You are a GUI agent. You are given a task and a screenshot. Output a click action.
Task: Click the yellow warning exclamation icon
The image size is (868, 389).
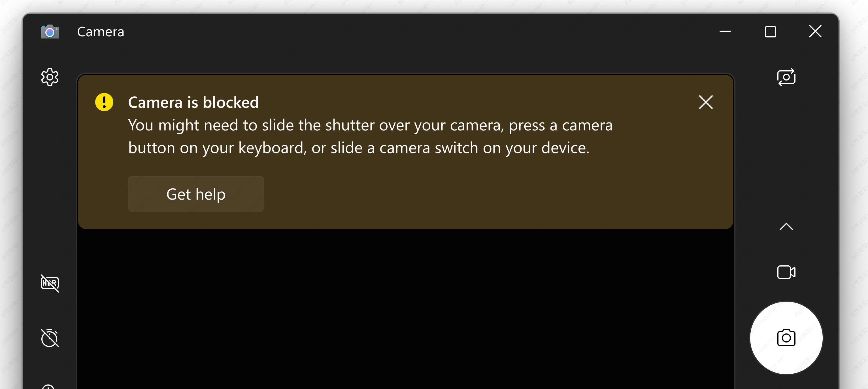104,102
